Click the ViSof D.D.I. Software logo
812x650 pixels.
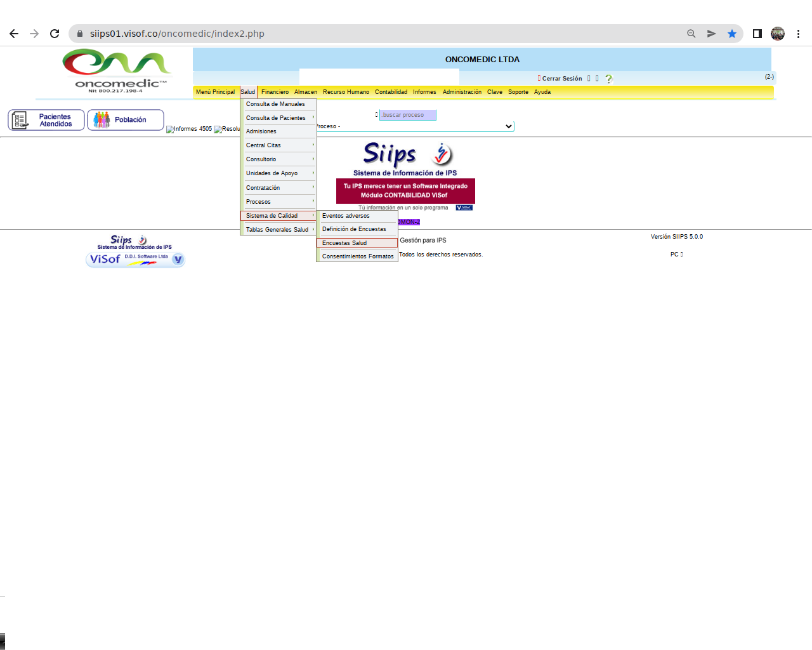(x=135, y=259)
